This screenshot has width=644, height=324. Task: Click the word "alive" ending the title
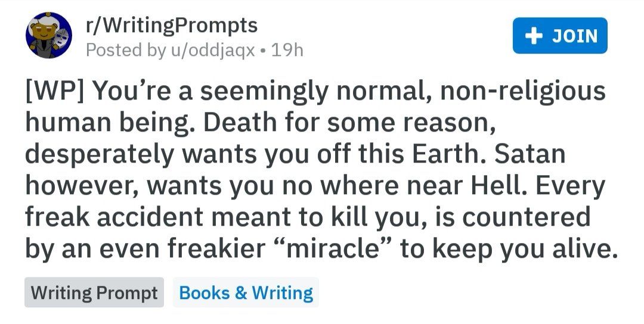(x=577, y=248)
